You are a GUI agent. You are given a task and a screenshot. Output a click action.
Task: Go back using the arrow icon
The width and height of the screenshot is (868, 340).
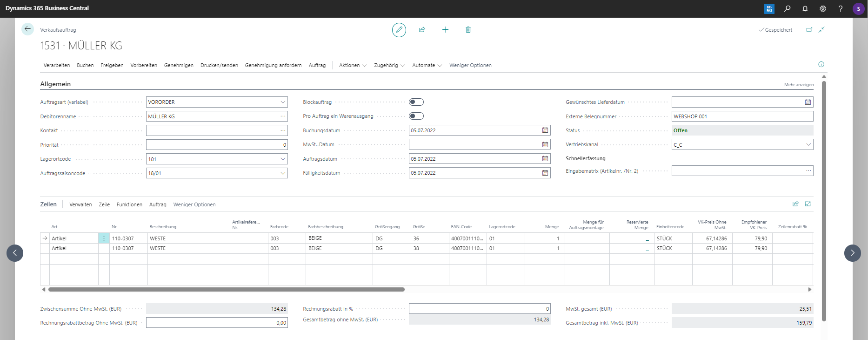27,29
